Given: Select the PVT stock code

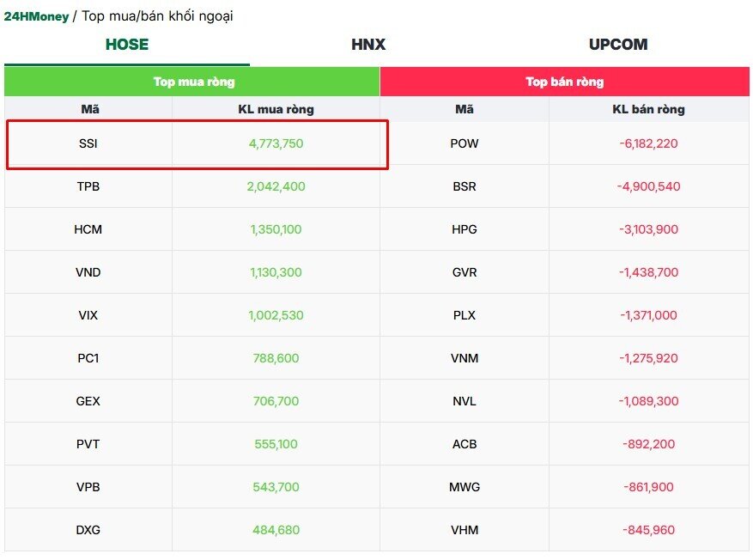Looking at the screenshot, I should (x=88, y=444).
